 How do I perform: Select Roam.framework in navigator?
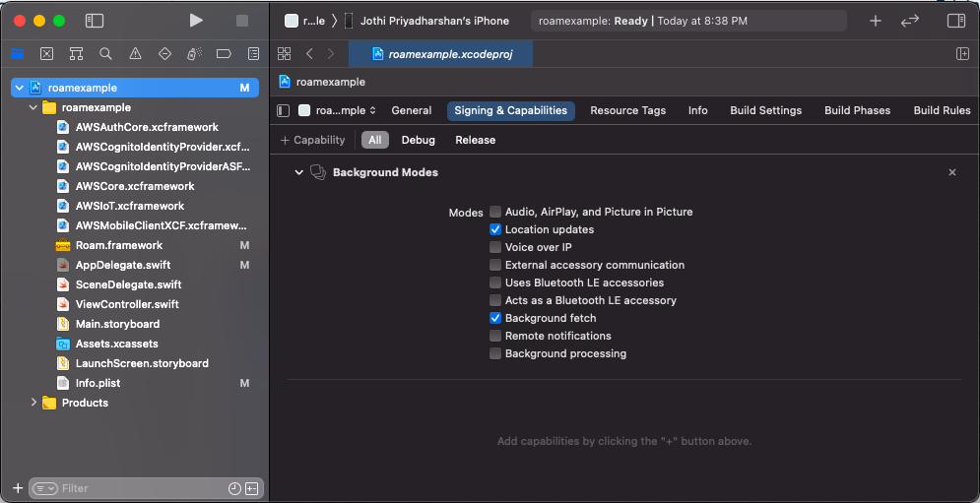point(119,245)
